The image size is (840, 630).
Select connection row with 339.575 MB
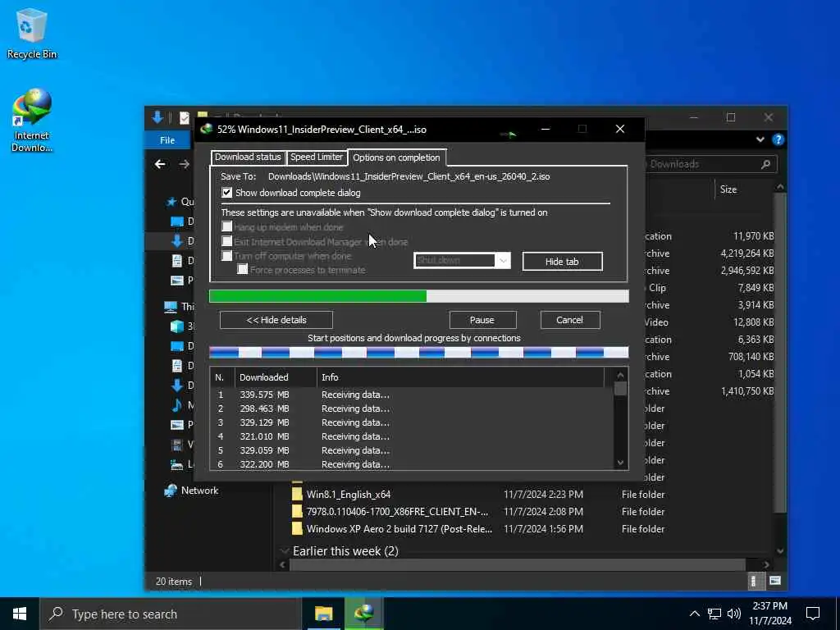tap(412, 395)
